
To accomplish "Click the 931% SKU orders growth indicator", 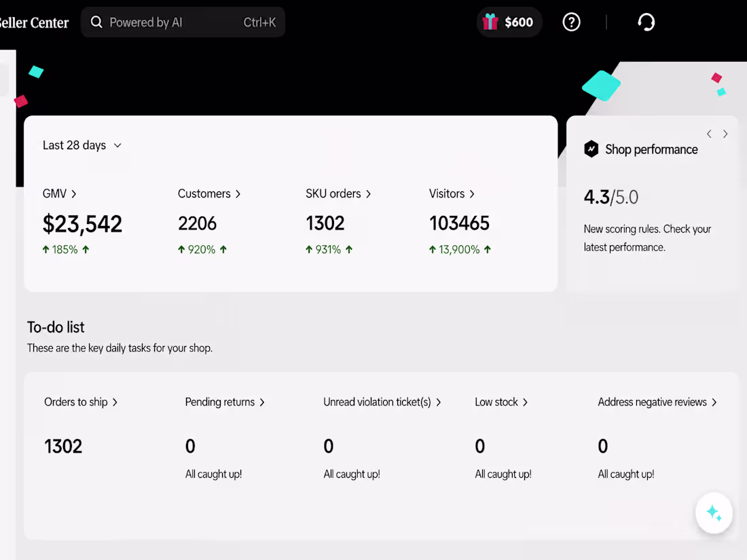I will [x=329, y=250].
